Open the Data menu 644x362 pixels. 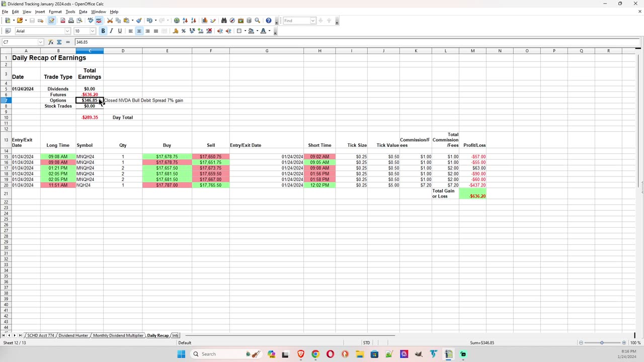click(x=83, y=12)
